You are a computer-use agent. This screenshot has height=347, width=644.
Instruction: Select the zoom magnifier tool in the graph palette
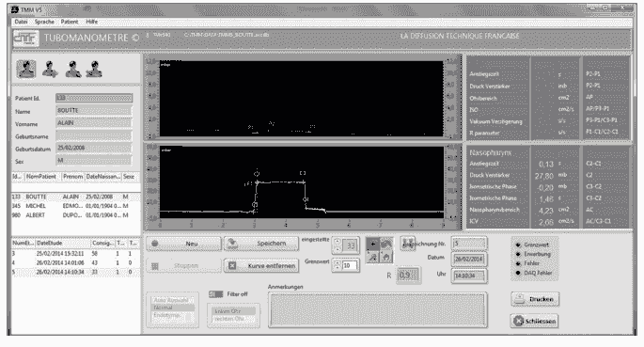coord(372,257)
